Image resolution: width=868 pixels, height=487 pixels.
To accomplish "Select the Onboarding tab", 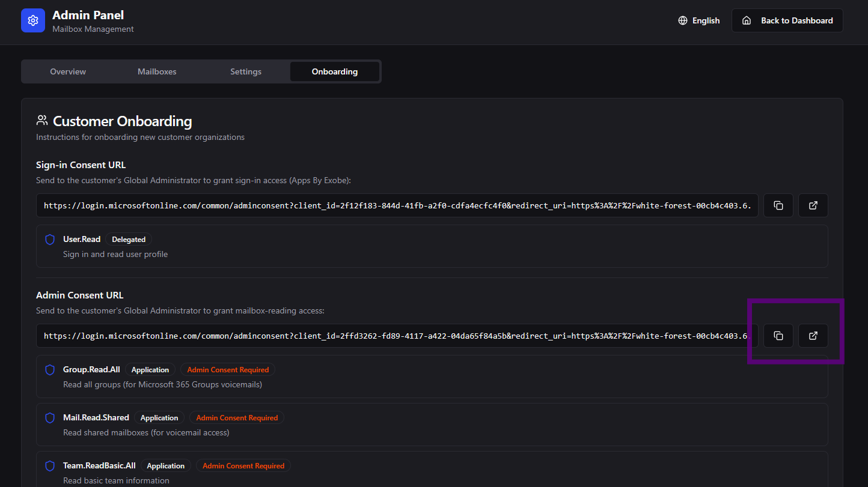I will (x=335, y=71).
